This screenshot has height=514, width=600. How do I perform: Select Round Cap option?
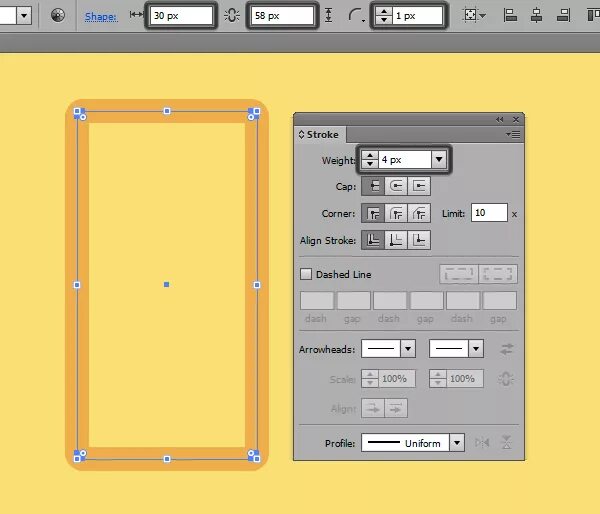(x=396, y=186)
